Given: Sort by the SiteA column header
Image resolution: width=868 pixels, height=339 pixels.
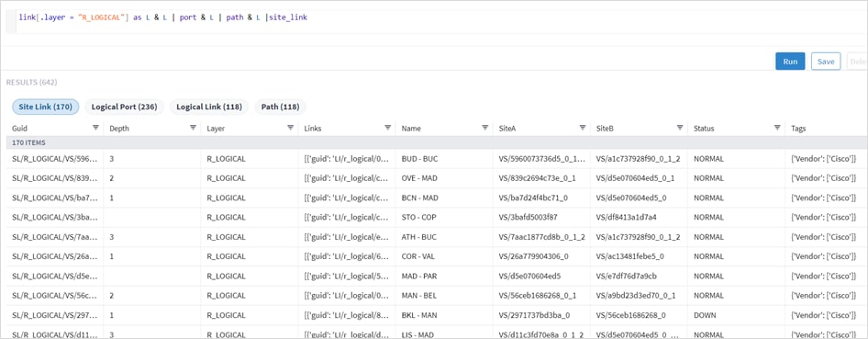Looking at the screenshot, I should [x=507, y=128].
